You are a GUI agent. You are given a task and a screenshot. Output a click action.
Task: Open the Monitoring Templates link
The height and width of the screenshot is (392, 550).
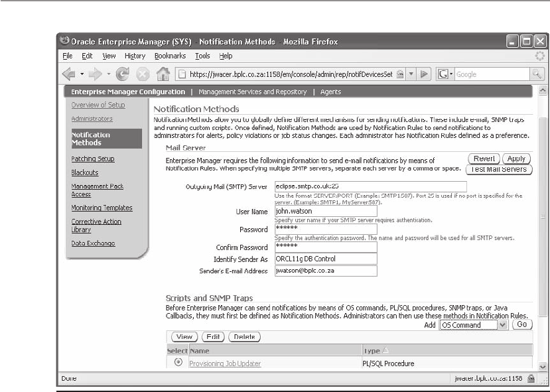102,208
